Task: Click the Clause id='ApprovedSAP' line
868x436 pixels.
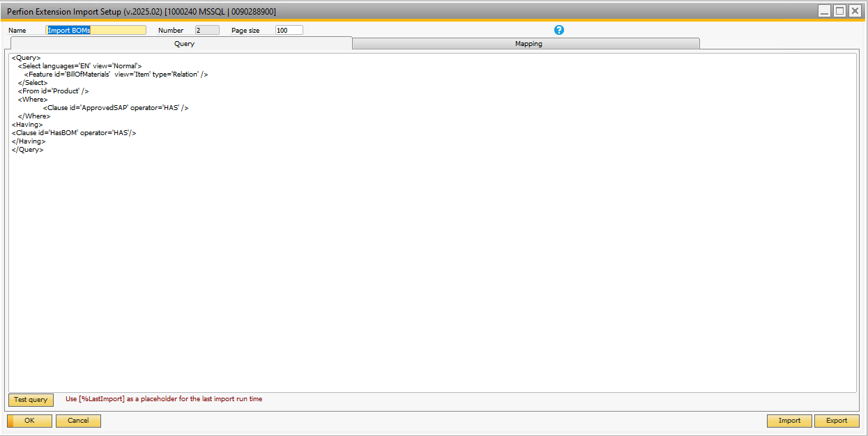Action: (x=116, y=108)
